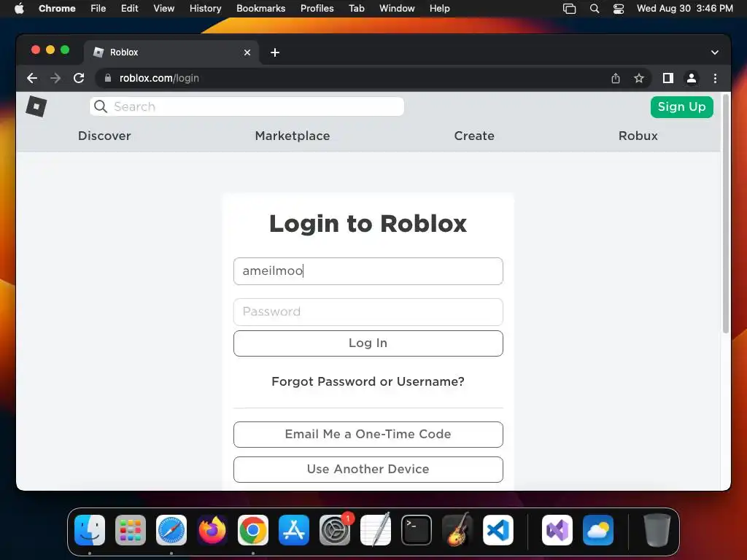
Task: Click the Roblox logo icon in page header
Action: (36, 106)
